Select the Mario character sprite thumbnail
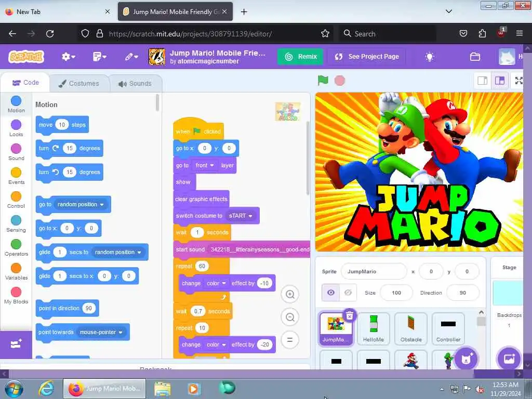 coord(411,361)
